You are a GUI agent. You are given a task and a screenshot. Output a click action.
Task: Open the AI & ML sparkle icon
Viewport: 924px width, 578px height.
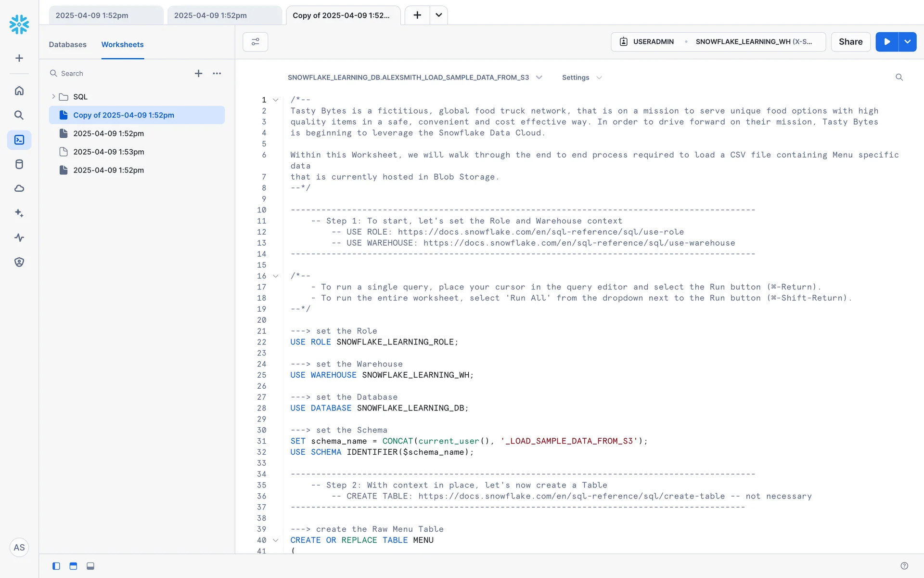(19, 213)
